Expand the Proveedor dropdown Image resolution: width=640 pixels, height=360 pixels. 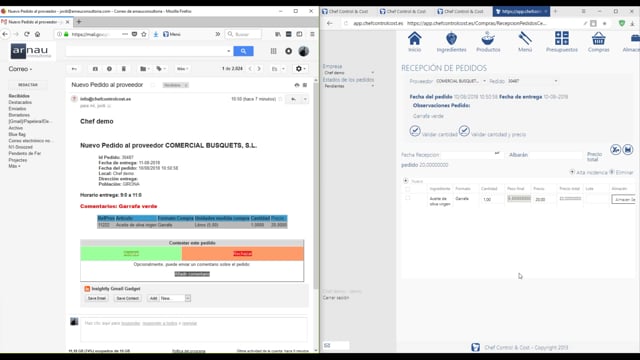[460, 81]
